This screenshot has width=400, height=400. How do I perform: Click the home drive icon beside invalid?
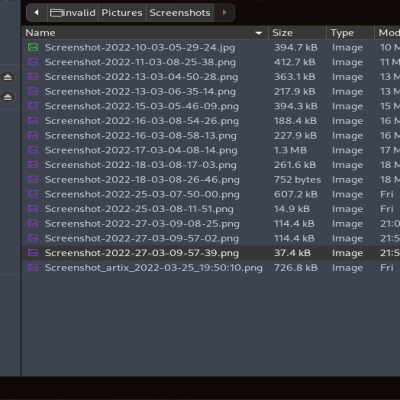click(x=56, y=13)
